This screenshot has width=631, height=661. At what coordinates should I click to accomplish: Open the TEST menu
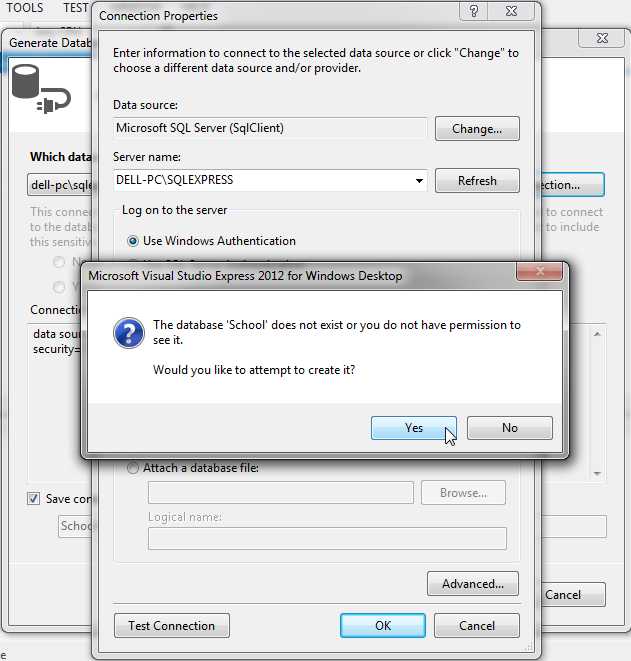[76, 8]
